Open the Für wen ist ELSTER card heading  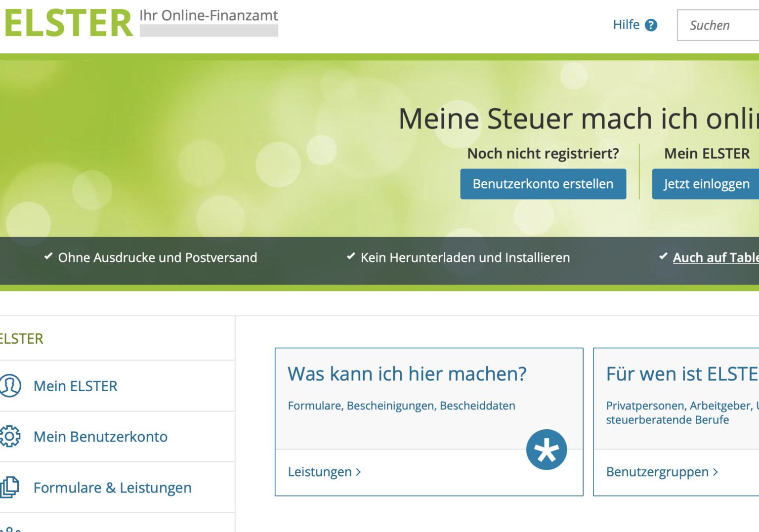click(x=682, y=374)
